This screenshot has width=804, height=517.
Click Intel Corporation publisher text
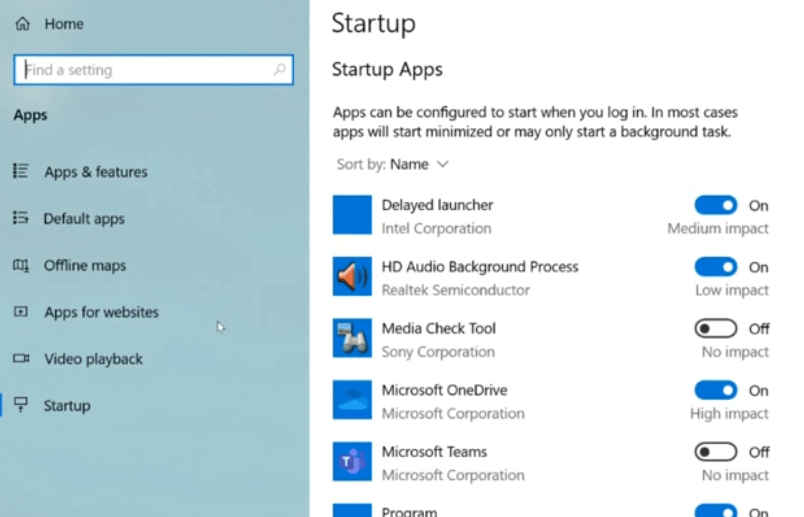coord(436,228)
